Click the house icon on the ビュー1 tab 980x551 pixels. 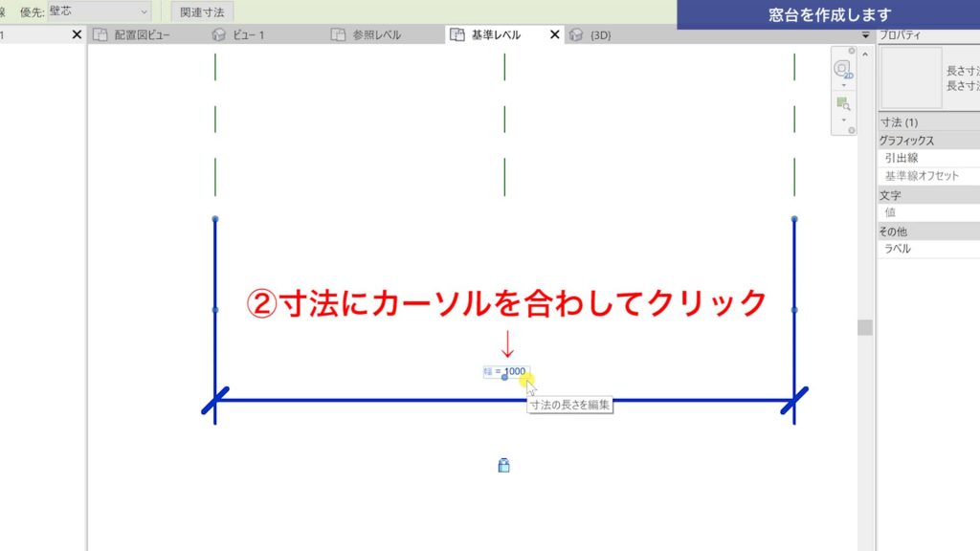click(217, 34)
